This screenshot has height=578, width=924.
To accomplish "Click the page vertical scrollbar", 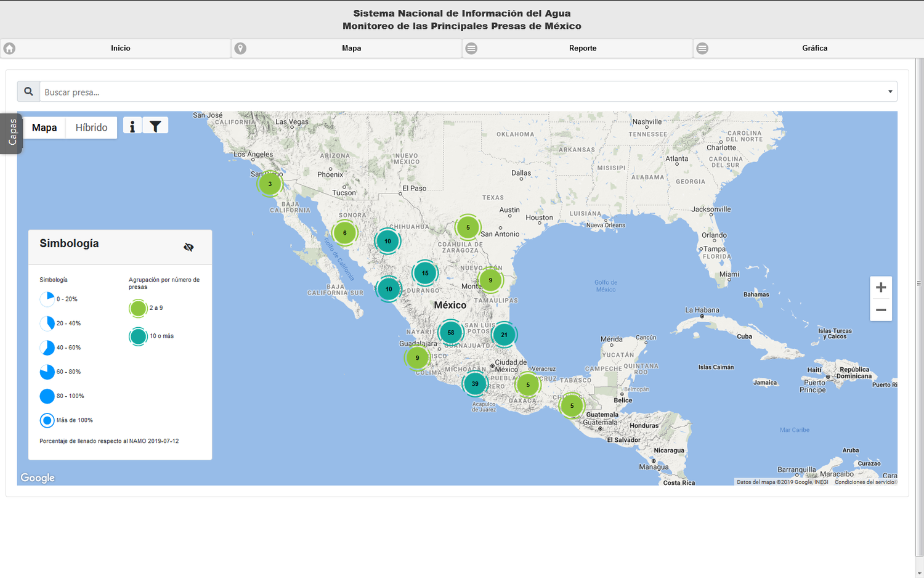I will pos(919,283).
